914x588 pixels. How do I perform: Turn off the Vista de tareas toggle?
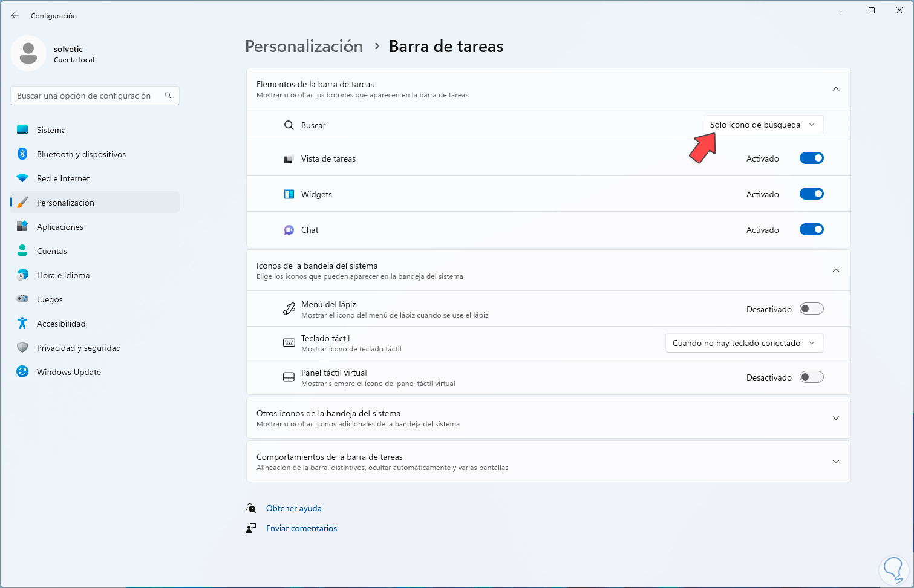click(811, 158)
